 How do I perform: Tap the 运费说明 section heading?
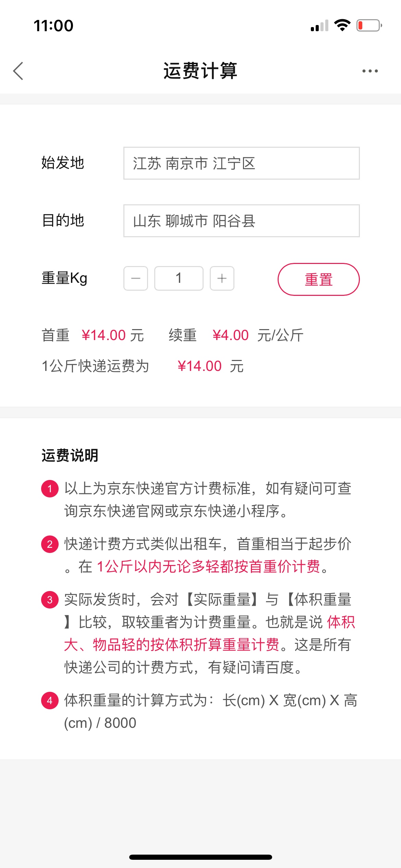[x=70, y=456]
